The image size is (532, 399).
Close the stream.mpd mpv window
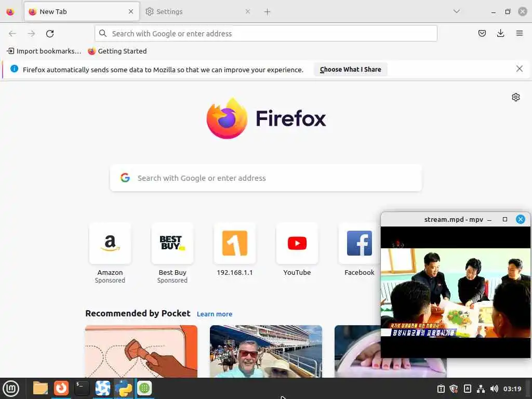tap(520, 220)
